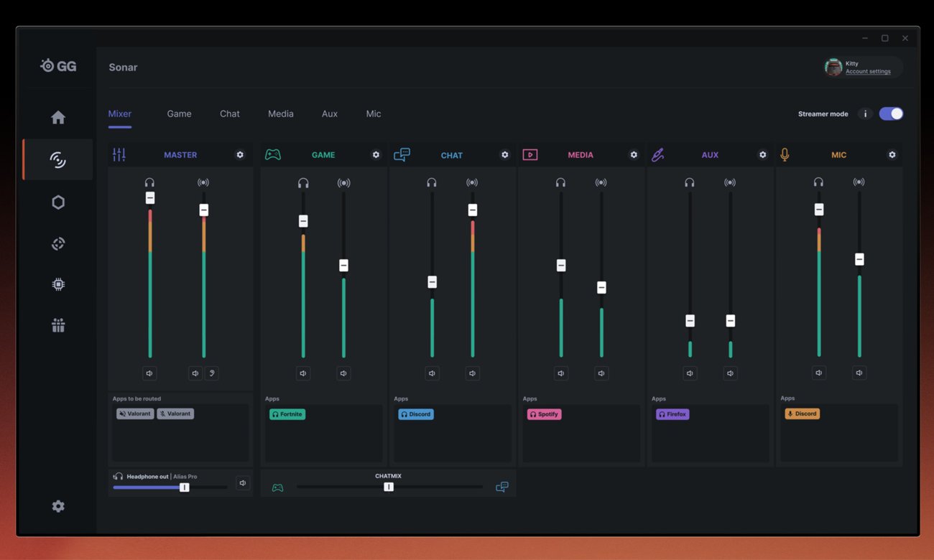Toggle Master stream monitoring ear icon

[x=212, y=373]
